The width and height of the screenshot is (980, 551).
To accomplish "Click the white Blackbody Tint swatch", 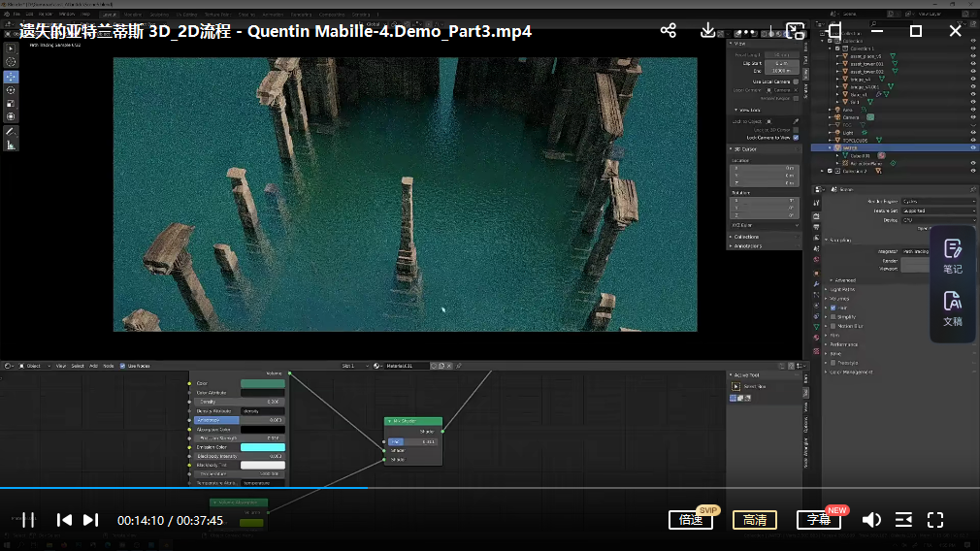I will [263, 466].
